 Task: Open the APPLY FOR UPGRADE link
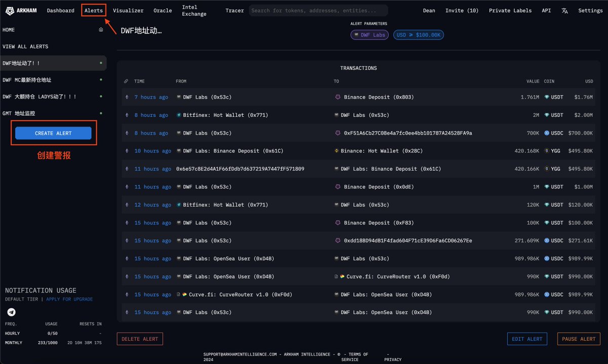(x=69, y=299)
